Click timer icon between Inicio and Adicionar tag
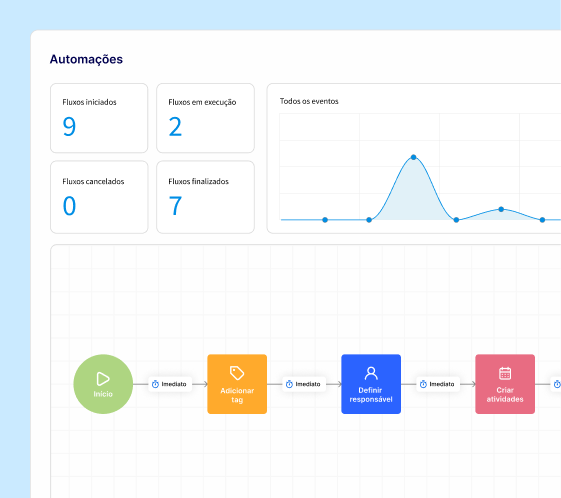This screenshot has width=561, height=498. click(x=155, y=384)
